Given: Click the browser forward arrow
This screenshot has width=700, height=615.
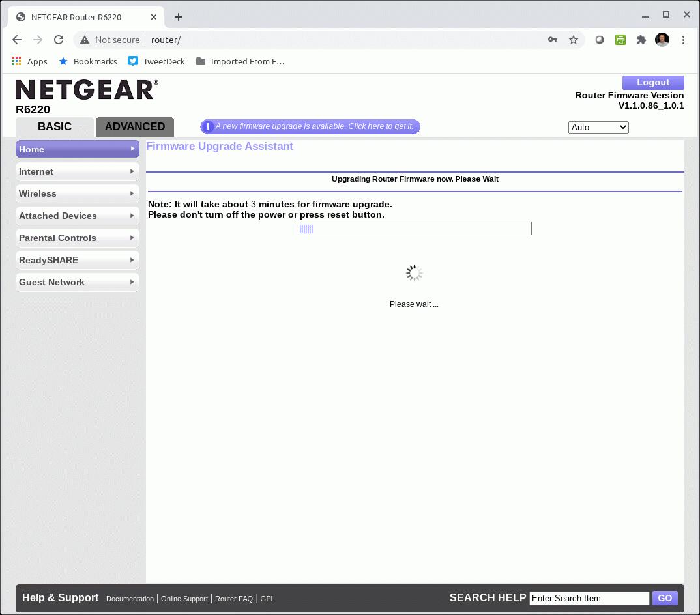Looking at the screenshot, I should tap(38, 40).
